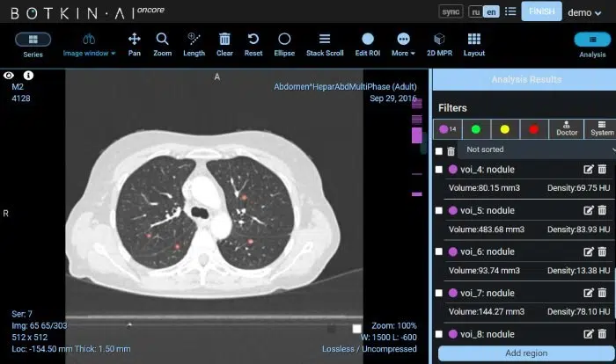The image size is (616, 364).
Task: Switch language to en
Action: point(491,11)
